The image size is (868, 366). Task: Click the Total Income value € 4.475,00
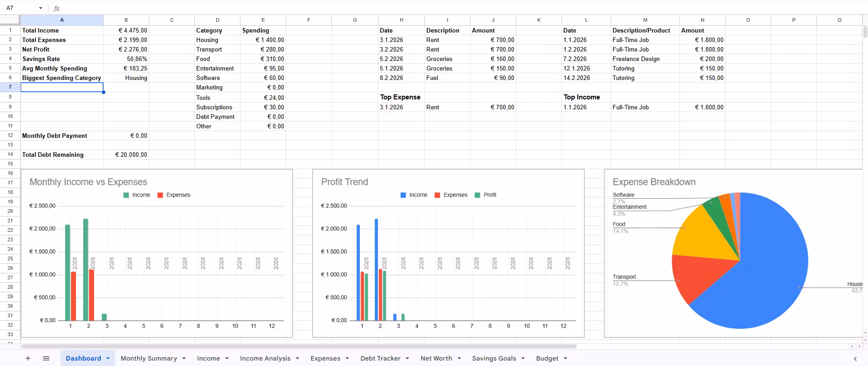pos(126,30)
